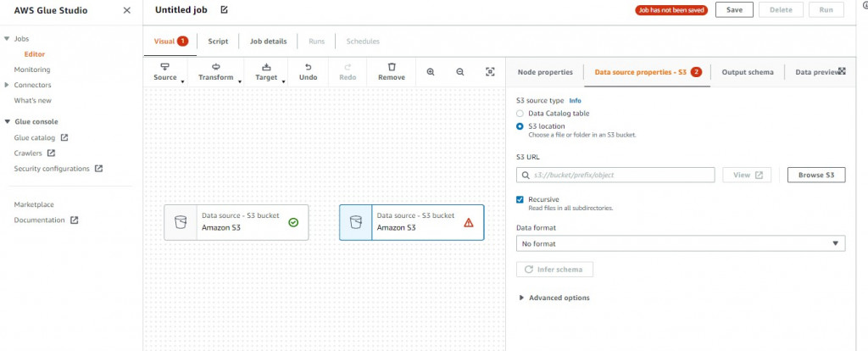Image resolution: width=868 pixels, height=351 pixels.
Task: Click the View button next to S3 URL
Action: coord(748,175)
